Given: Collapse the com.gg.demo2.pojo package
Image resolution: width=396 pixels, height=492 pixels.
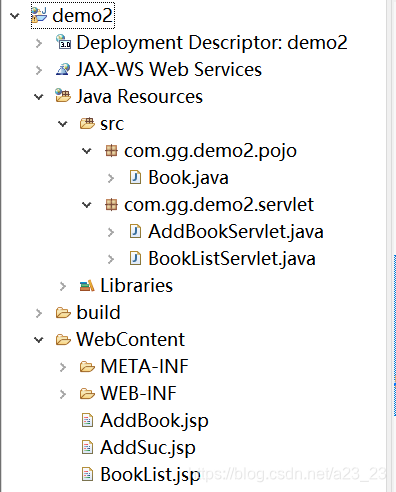Looking at the screenshot, I should tap(87, 151).
